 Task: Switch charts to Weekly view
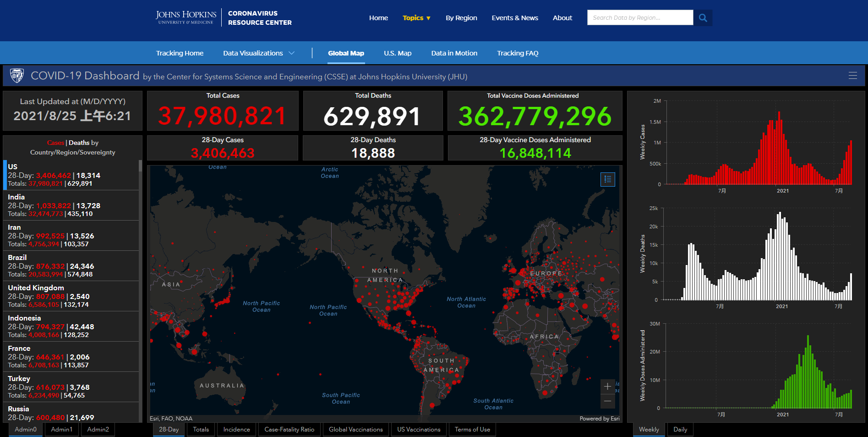coord(649,430)
